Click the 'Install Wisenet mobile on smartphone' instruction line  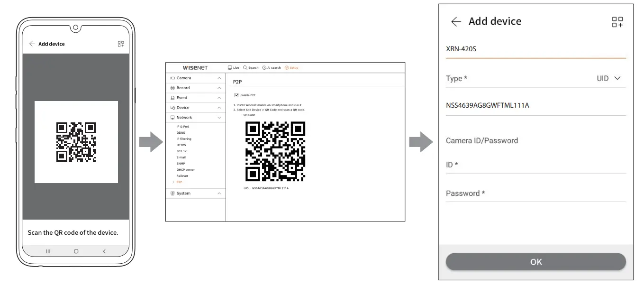click(268, 105)
